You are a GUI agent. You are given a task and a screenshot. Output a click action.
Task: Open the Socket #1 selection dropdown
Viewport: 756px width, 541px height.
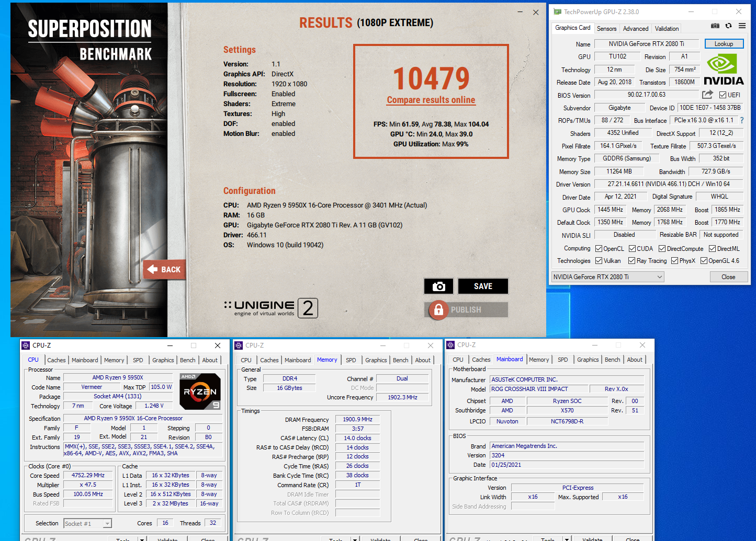(87, 523)
